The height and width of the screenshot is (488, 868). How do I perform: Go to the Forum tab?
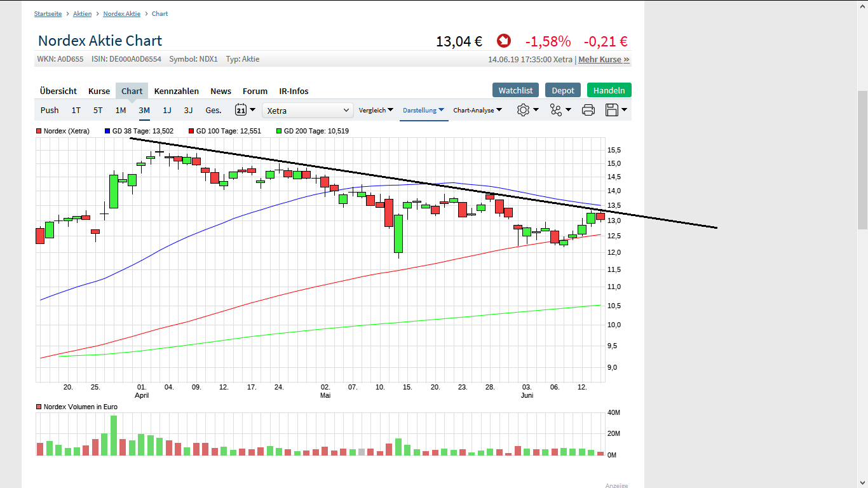(x=255, y=91)
